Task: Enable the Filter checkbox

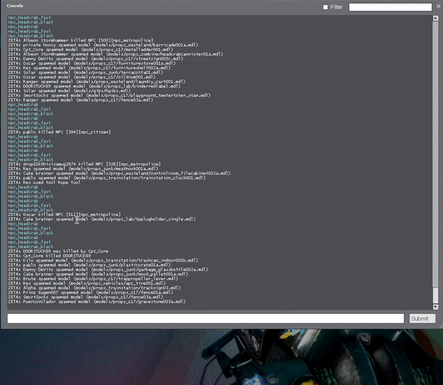Action: [x=325, y=7]
